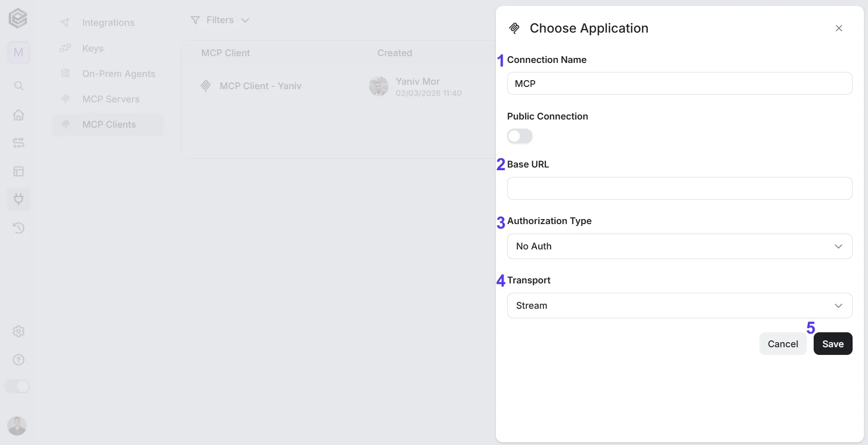The width and height of the screenshot is (868, 445).
Task: Open the layout table icon in the sidebar
Action: pos(19,171)
